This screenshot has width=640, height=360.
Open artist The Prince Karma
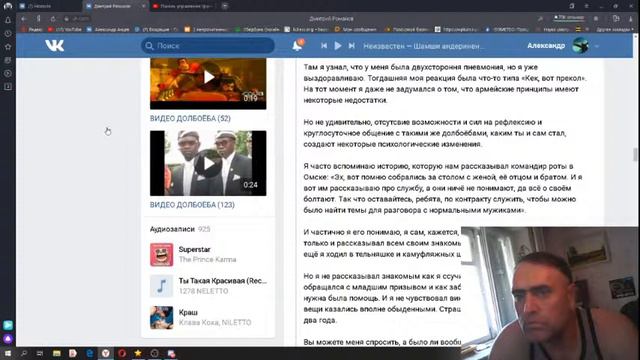point(207,260)
